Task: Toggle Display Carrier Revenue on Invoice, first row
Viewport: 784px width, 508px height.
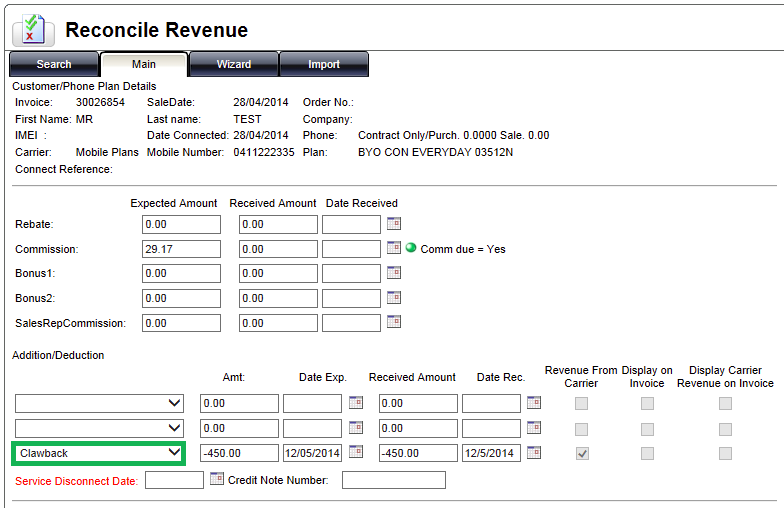Action: pyautogui.click(x=726, y=404)
